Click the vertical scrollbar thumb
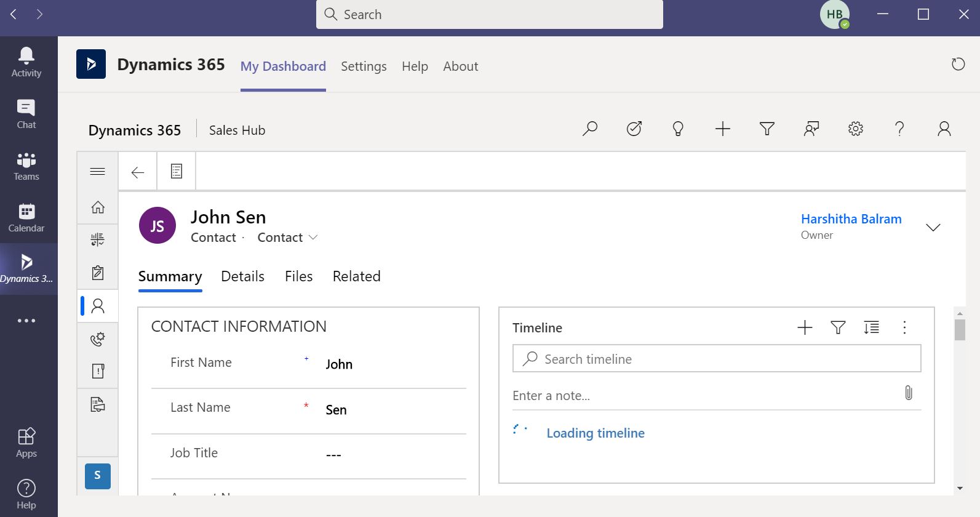Image resolution: width=980 pixels, height=517 pixels. pyautogui.click(x=960, y=329)
